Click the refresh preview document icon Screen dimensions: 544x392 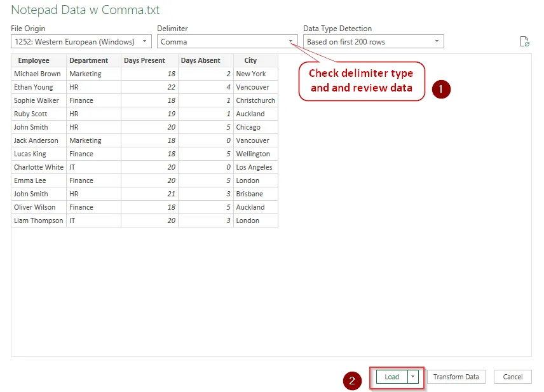point(524,42)
